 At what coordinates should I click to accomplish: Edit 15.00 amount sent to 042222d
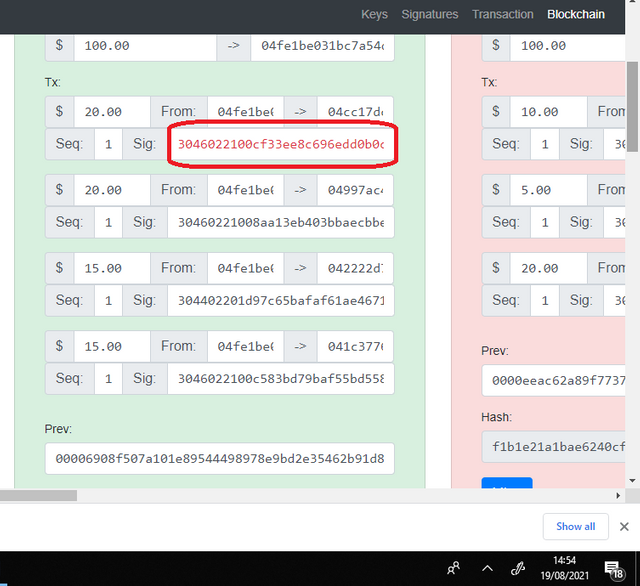pyautogui.click(x=112, y=268)
